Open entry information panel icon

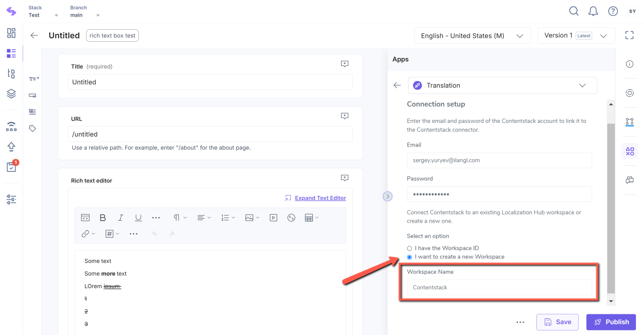629,64
